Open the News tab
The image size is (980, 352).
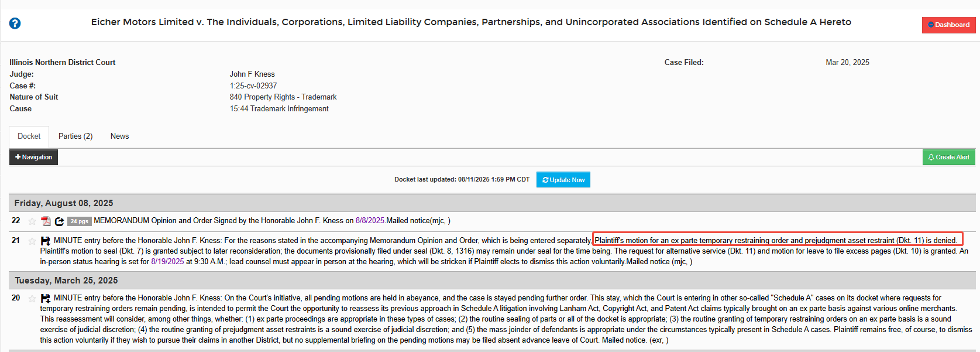[x=119, y=136]
